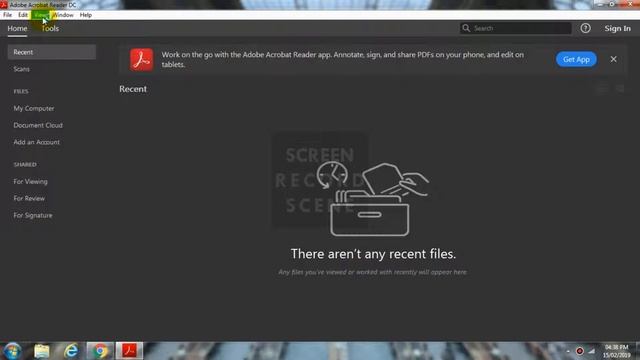Open the help question mark icon

tap(585, 28)
